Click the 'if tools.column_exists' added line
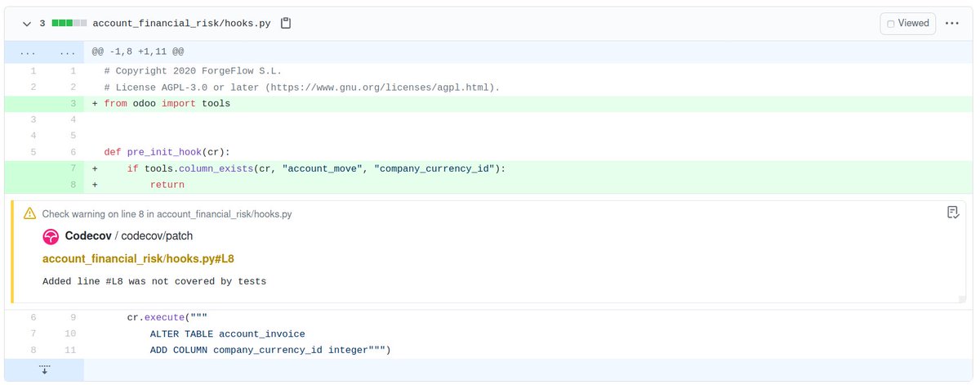This screenshot has width=980, height=385. coord(316,168)
